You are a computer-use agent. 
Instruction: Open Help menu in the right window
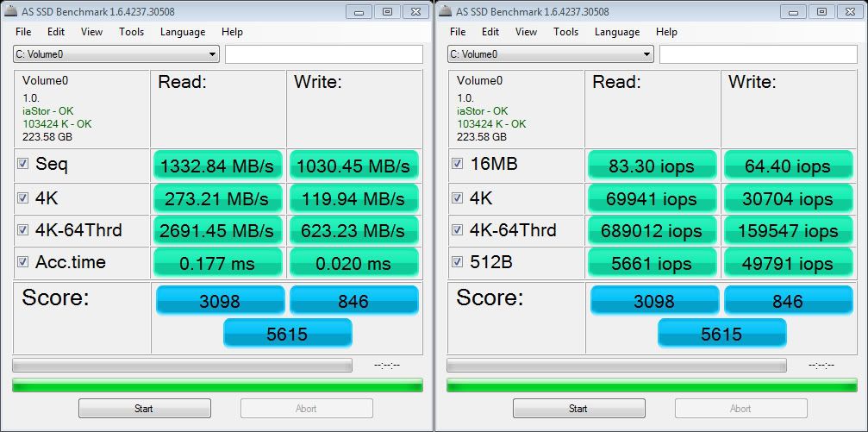pos(666,32)
